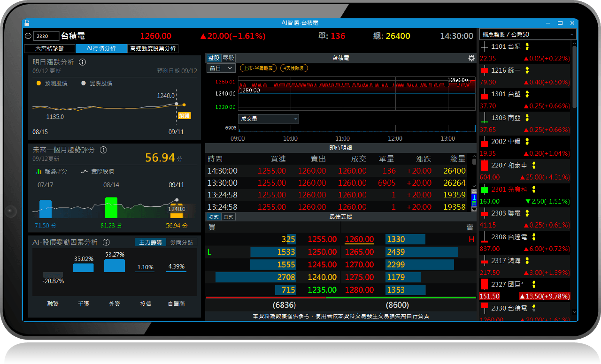Screen dimensions: 601x364
Task: Click the candlestick icon for 2308 台達電
Action: click(485, 237)
